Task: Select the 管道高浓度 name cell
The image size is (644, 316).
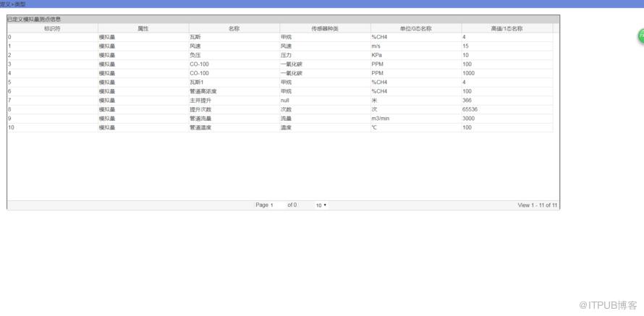Action: pyautogui.click(x=234, y=91)
